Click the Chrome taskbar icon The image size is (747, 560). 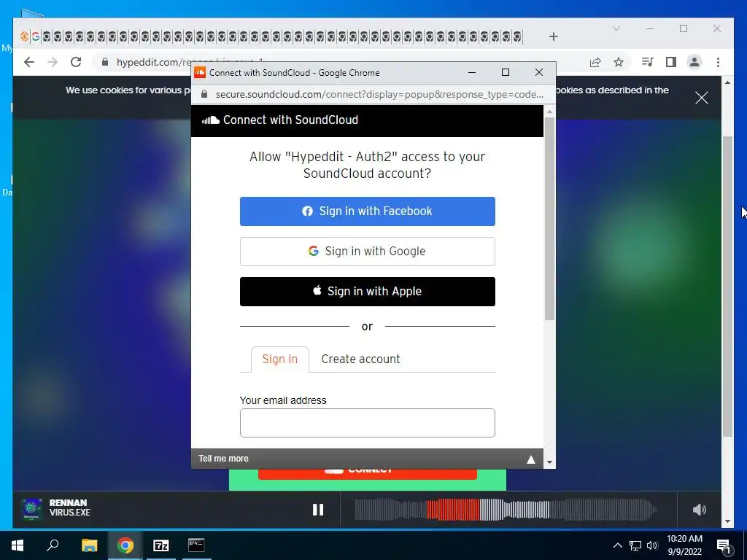click(x=125, y=545)
